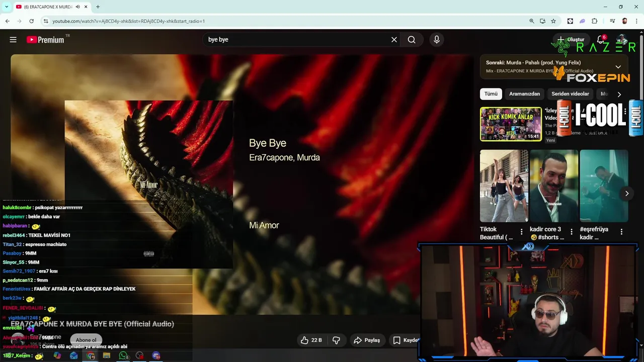
Task: Select the Aramanızdan filter chip
Action: 524,94
